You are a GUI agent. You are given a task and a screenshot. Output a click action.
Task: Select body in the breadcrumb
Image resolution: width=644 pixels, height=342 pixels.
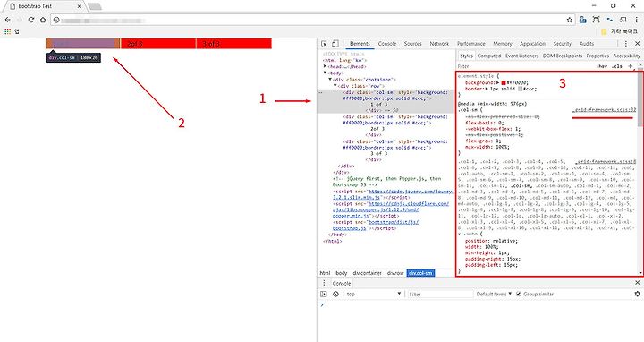(x=342, y=273)
